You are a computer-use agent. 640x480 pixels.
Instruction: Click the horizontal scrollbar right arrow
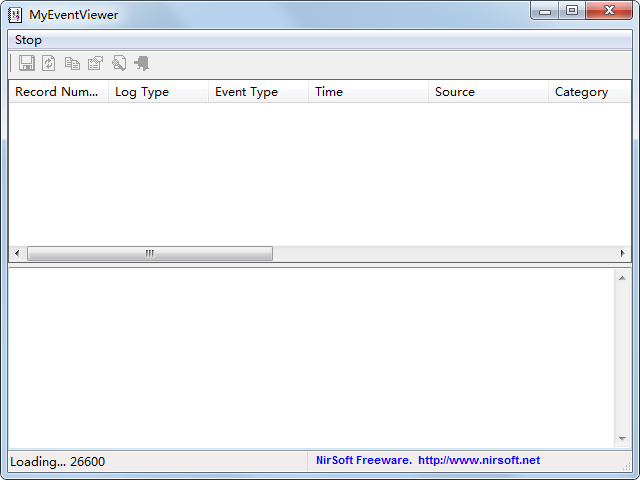point(622,253)
